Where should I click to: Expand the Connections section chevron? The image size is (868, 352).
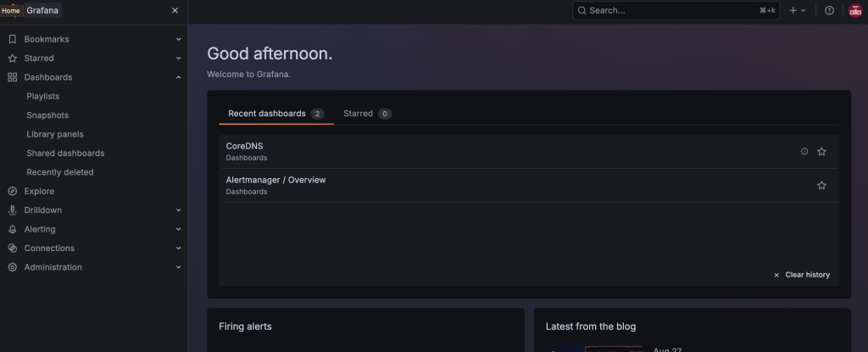(178, 248)
